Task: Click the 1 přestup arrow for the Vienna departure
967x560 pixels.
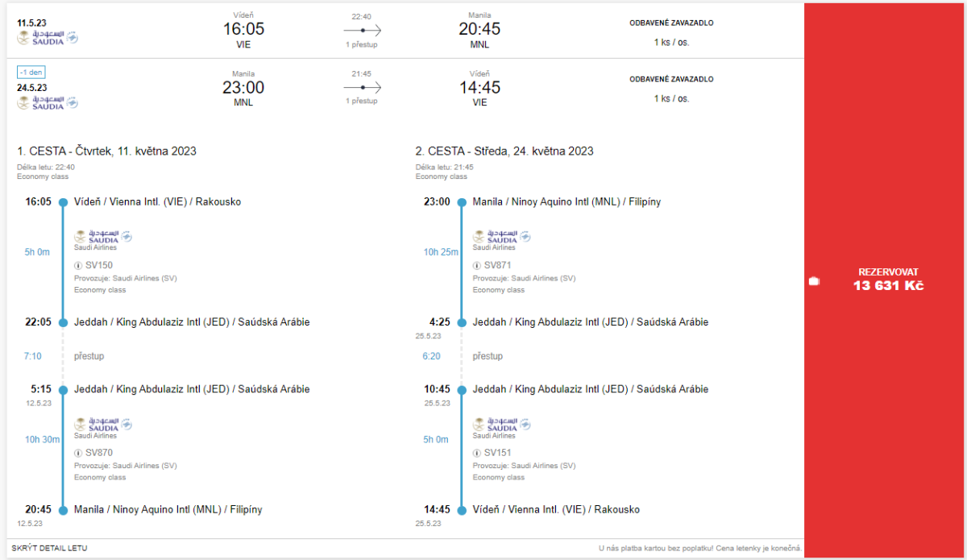Action: coord(362,30)
